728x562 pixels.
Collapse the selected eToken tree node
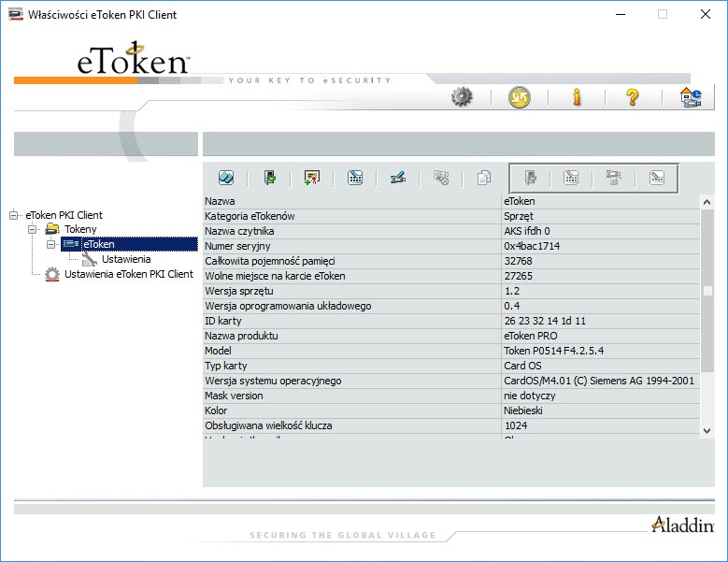click(51, 245)
